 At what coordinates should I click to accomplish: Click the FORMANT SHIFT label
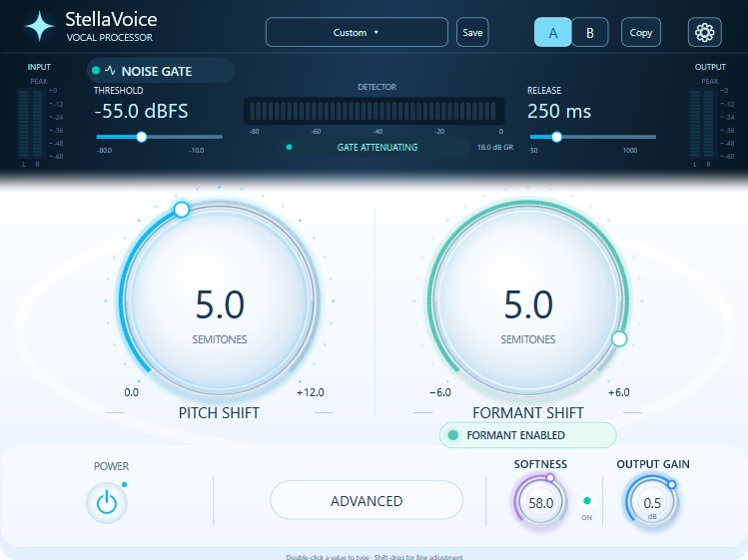[528, 412]
